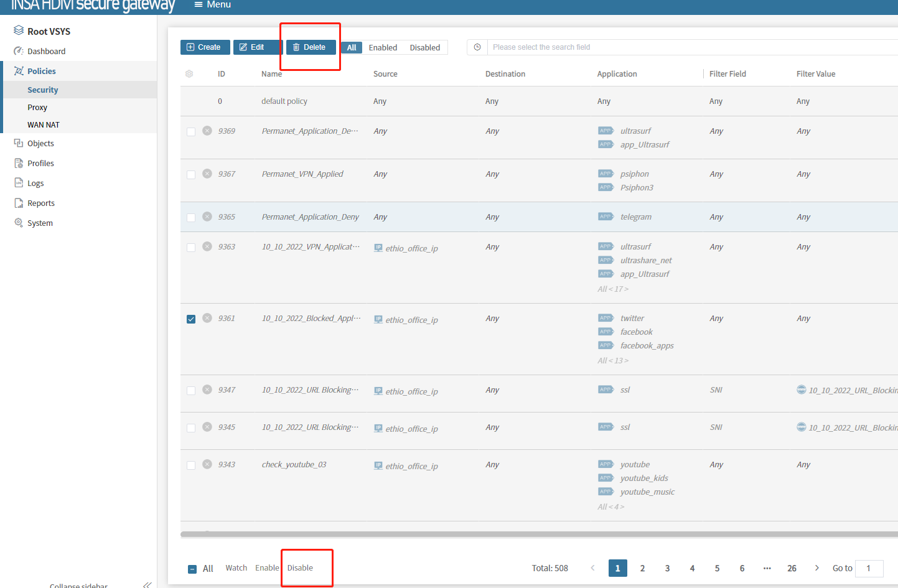Click the disabled status icon for policy 9369
Screen dimensions: 898x588
pos(207,131)
